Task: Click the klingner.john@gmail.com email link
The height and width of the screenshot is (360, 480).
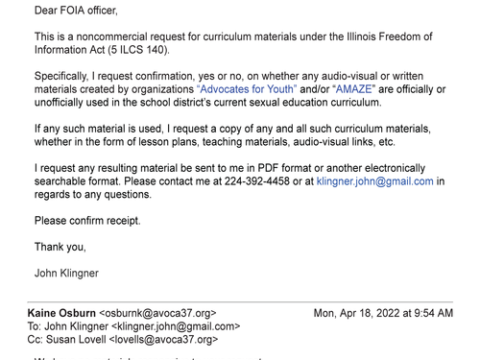Action: point(375,181)
